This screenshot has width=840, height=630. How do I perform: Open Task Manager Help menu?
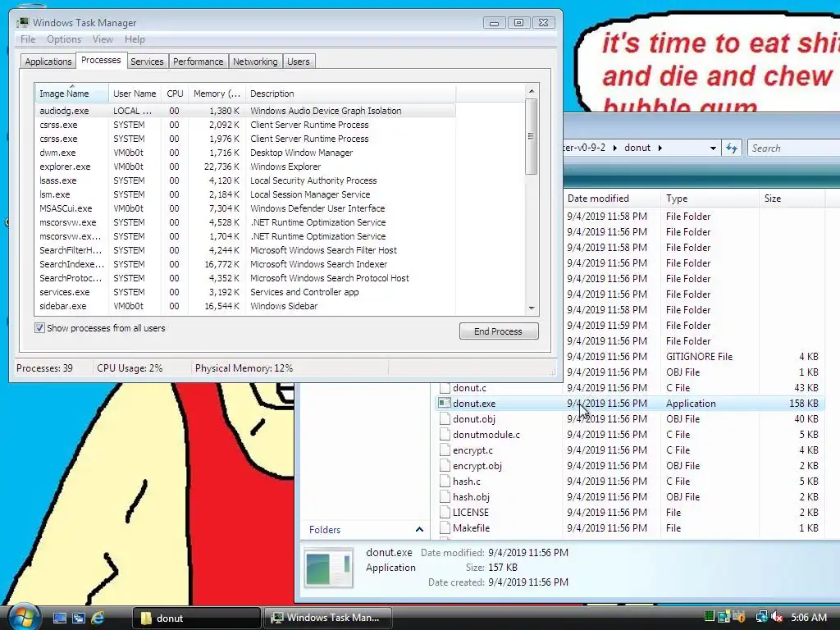tap(135, 39)
